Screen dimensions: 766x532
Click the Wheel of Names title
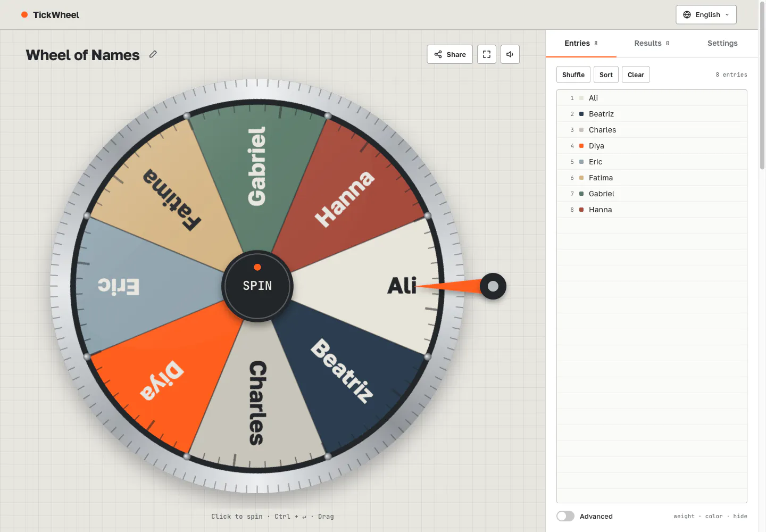82,55
